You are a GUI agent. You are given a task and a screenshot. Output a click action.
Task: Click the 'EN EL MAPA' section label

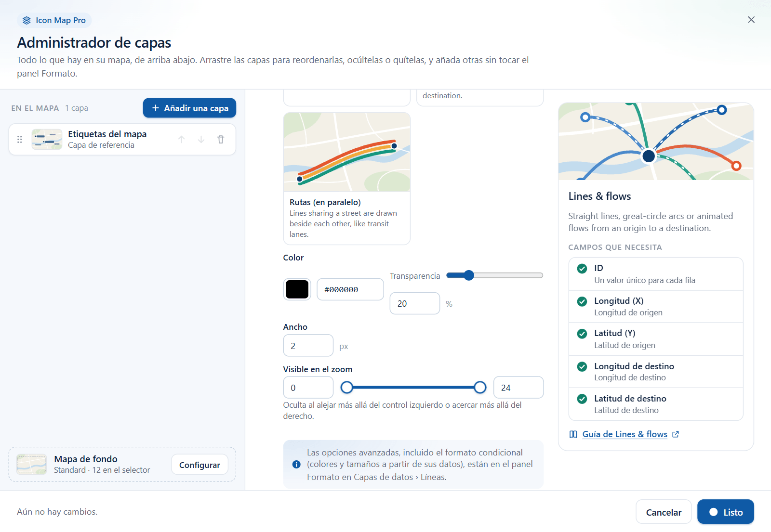point(35,108)
